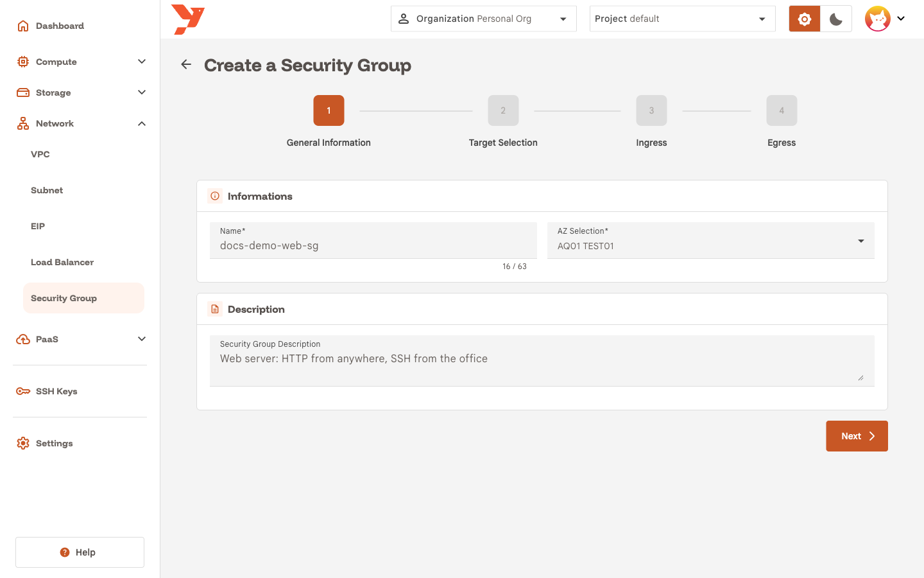Click the red bird logo
Screen dimensions: 924x578
point(188,19)
